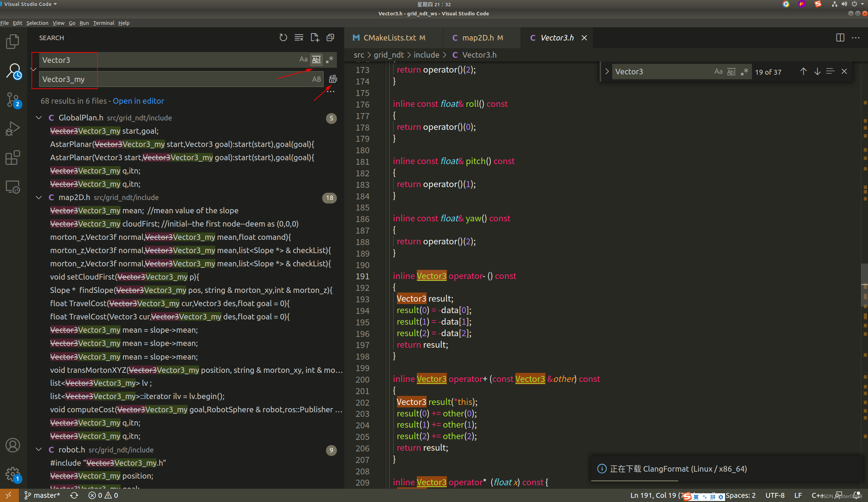This screenshot has width=868, height=502.
Task: Collapse GlobalPlan.h search results
Action: coord(39,118)
